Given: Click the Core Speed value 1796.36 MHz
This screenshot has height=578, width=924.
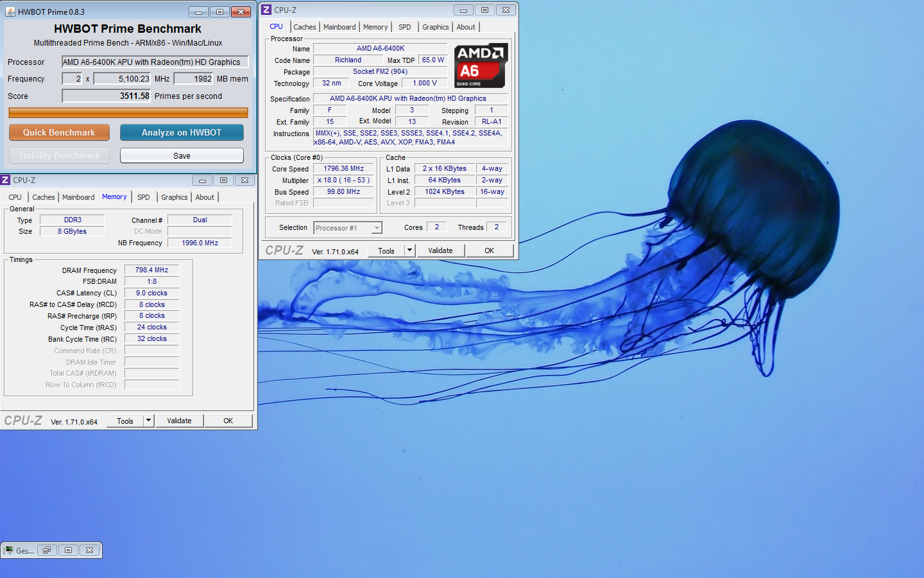Looking at the screenshot, I should (343, 168).
